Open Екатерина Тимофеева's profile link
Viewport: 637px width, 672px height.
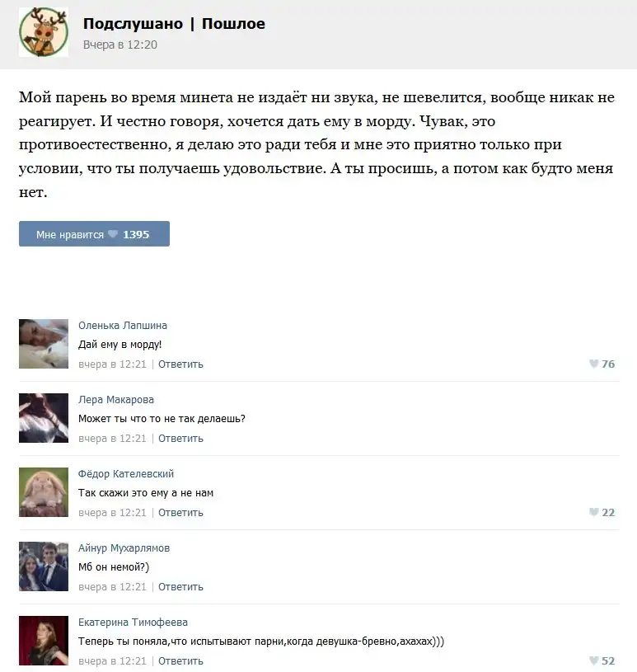(x=133, y=622)
